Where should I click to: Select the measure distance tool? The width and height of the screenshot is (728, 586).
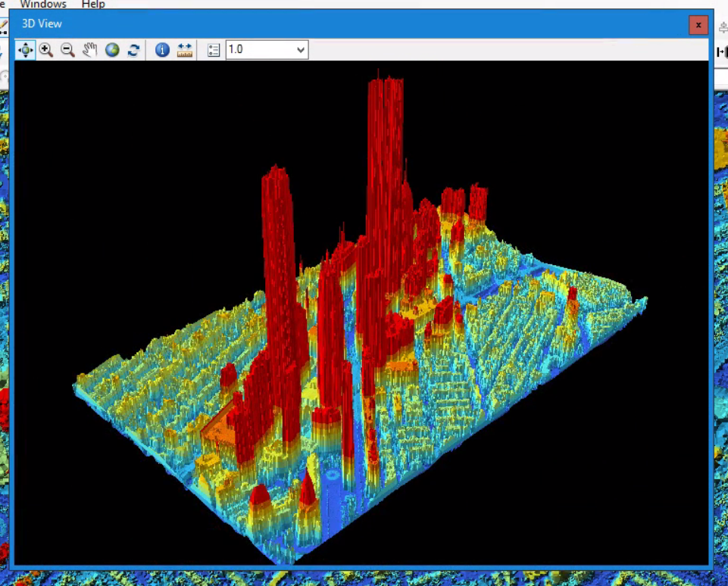click(x=184, y=49)
